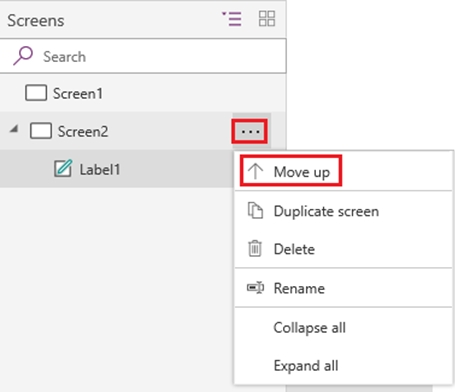The width and height of the screenshot is (455, 392).
Task: Click the Screen1 rectangle icon
Action: point(36,93)
